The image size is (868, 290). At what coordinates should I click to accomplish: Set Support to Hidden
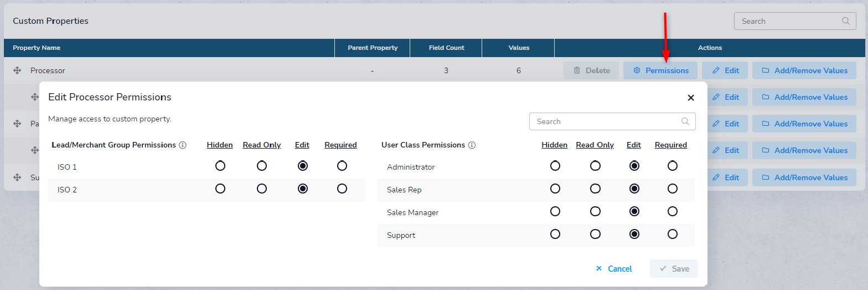point(555,234)
